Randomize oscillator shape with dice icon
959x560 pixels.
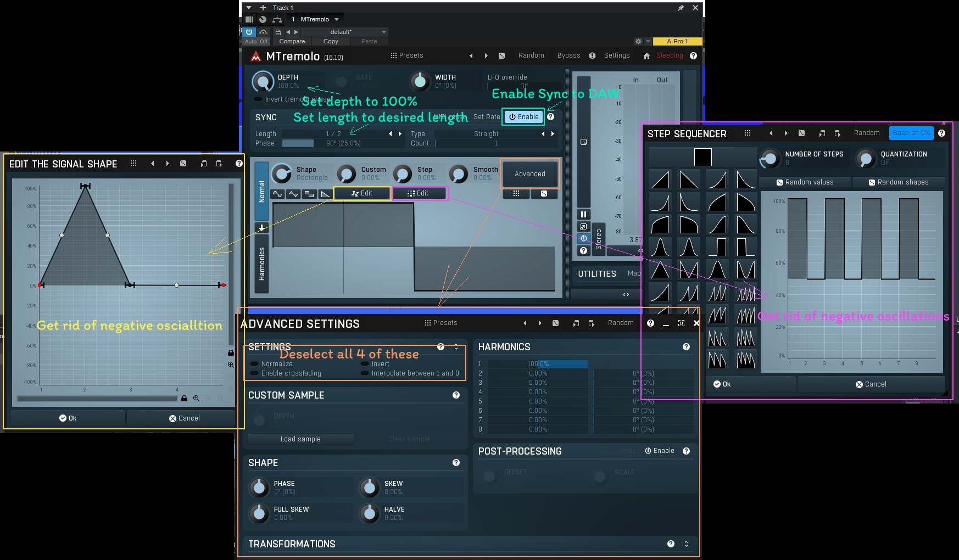tap(544, 193)
